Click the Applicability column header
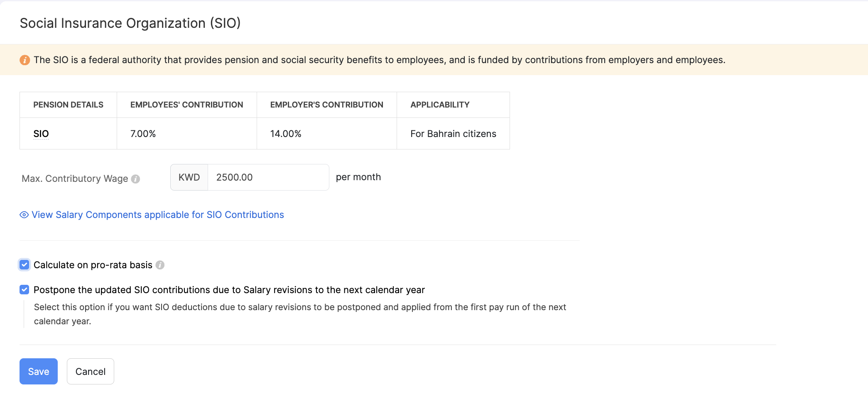The image size is (868, 416). 440,105
